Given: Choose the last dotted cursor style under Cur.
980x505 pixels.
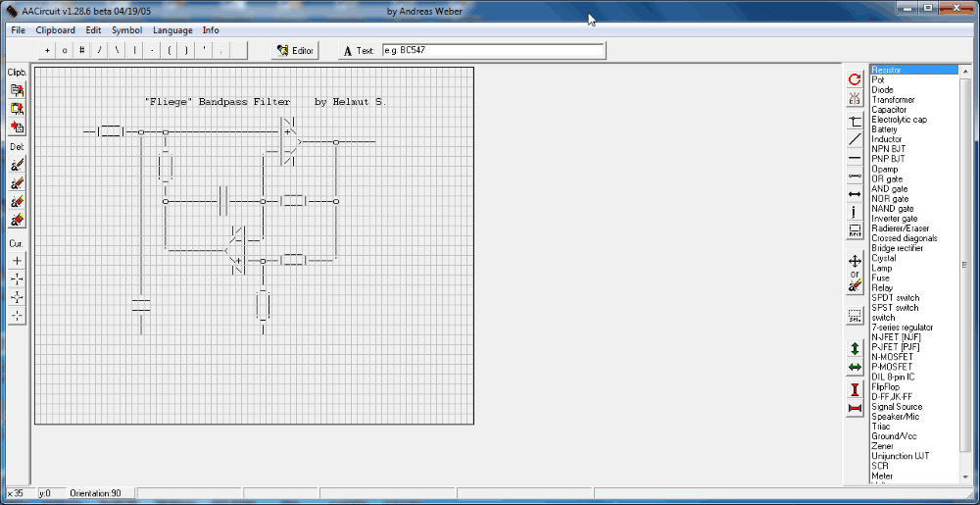Looking at the screenshot, I should (18, 316).
